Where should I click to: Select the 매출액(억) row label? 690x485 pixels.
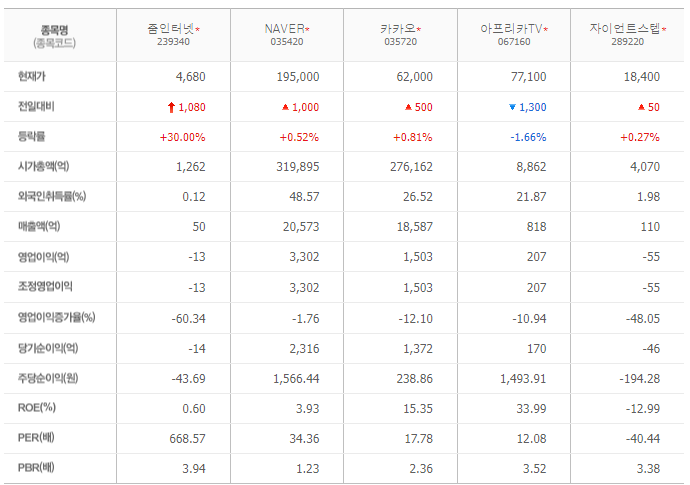(x=39, y=226)
